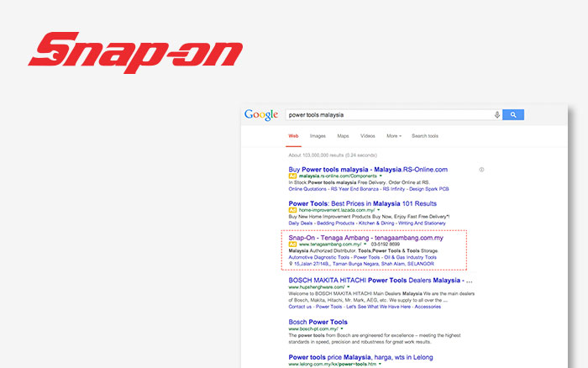
Task: Switch to the Images tab
Action: tap(318, 135)
